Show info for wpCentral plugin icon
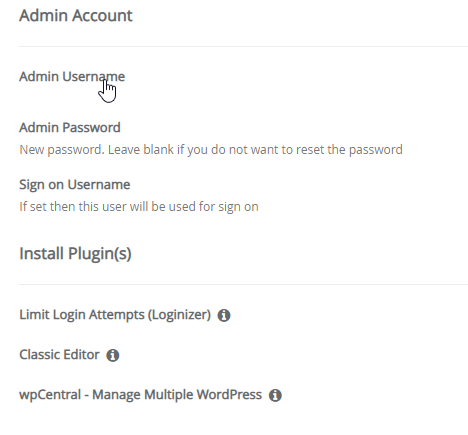The height and width of the screenshot is (435, 468). pyautogui.click(x=275, y=395)
